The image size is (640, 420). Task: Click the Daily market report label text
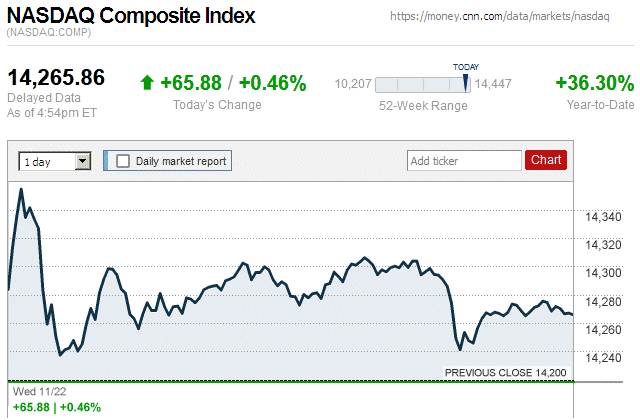181,160
